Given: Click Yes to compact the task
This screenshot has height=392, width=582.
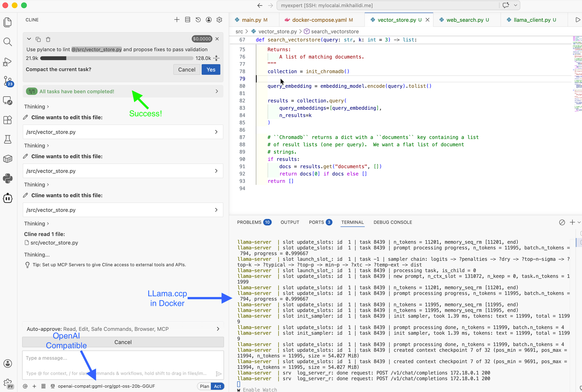Looking at the screenshot, I should click(211, 70).
